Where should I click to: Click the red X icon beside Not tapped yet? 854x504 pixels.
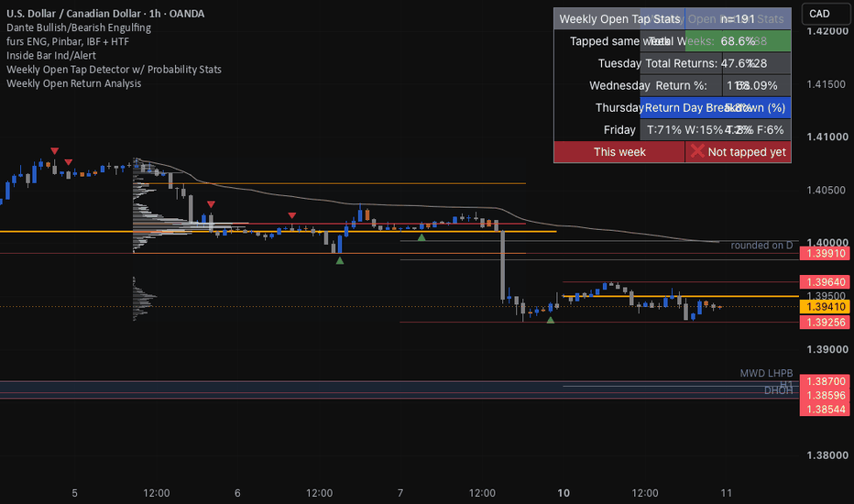coord(697,151)
